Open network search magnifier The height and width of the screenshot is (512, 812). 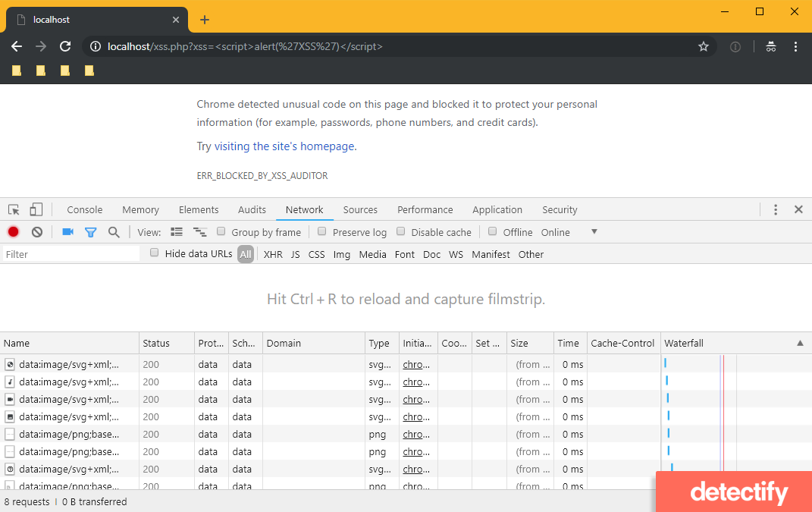tap(114, 232)
